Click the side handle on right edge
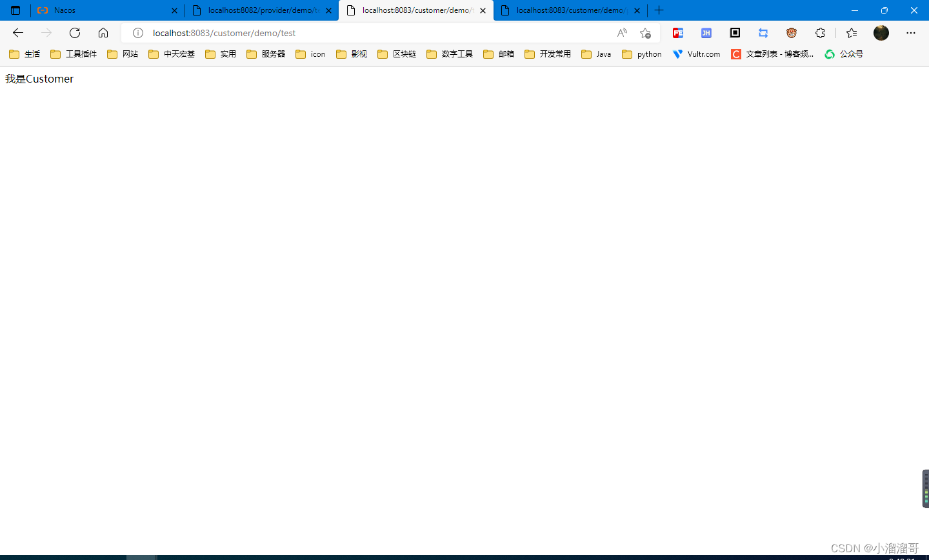929x560 pixels. 926,489
